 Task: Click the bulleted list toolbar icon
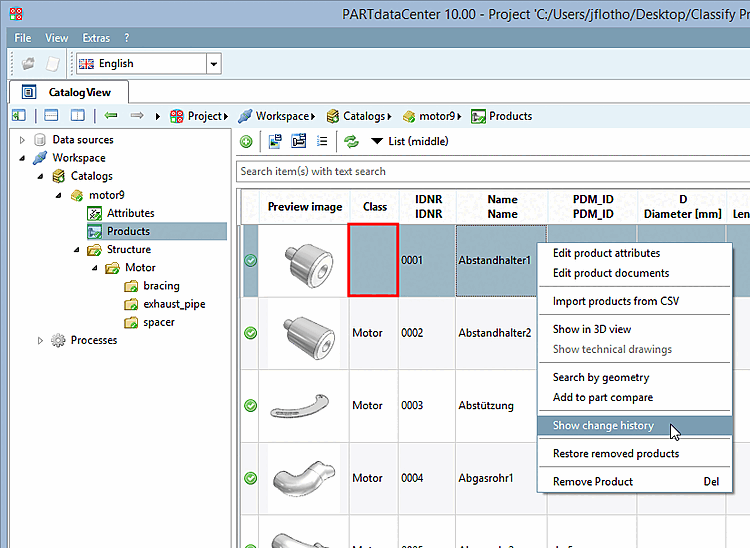pyautogui.click(x=322, y=142)
